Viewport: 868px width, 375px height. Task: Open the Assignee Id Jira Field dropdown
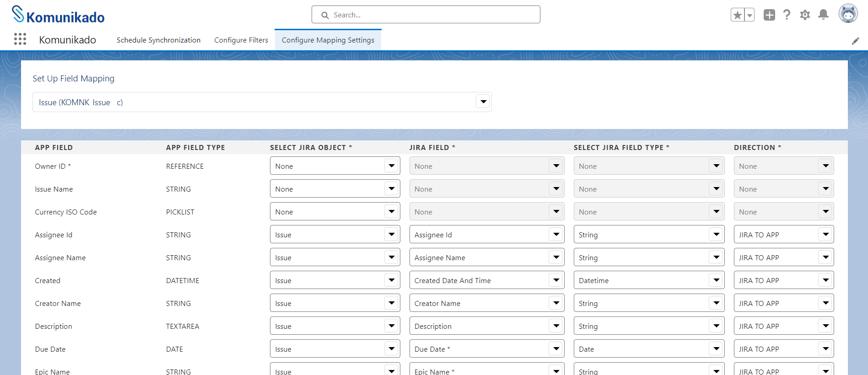(x=486, y=235)
